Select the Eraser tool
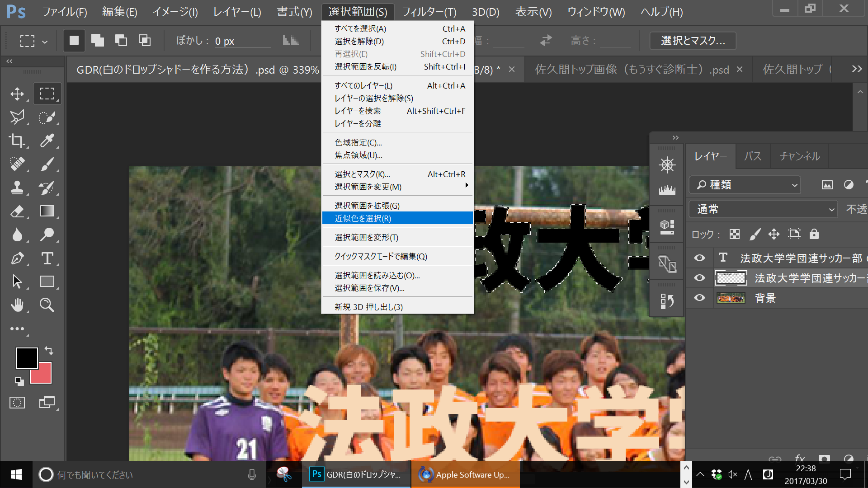The height and width of the screenshot is (488, 868). (x=17, y=211)
